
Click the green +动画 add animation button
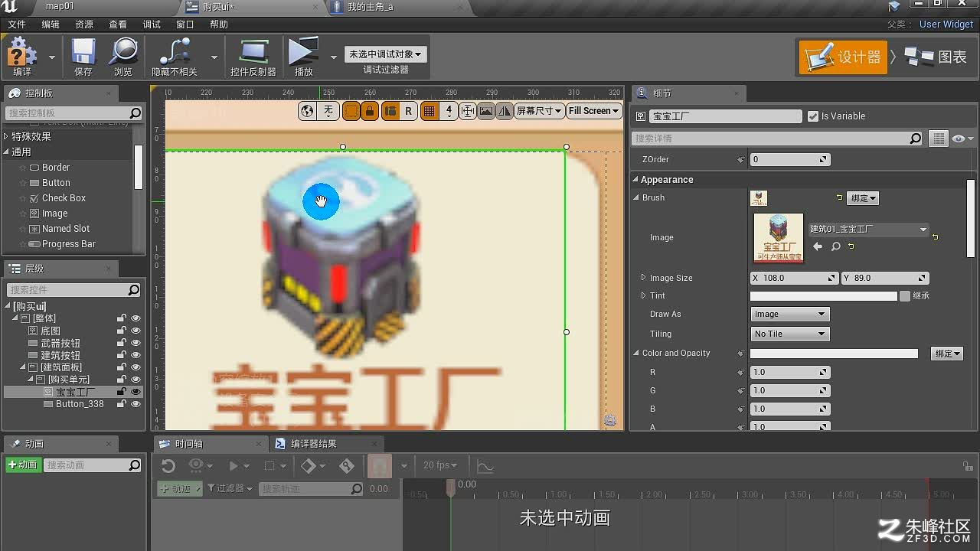pos(23,465)
